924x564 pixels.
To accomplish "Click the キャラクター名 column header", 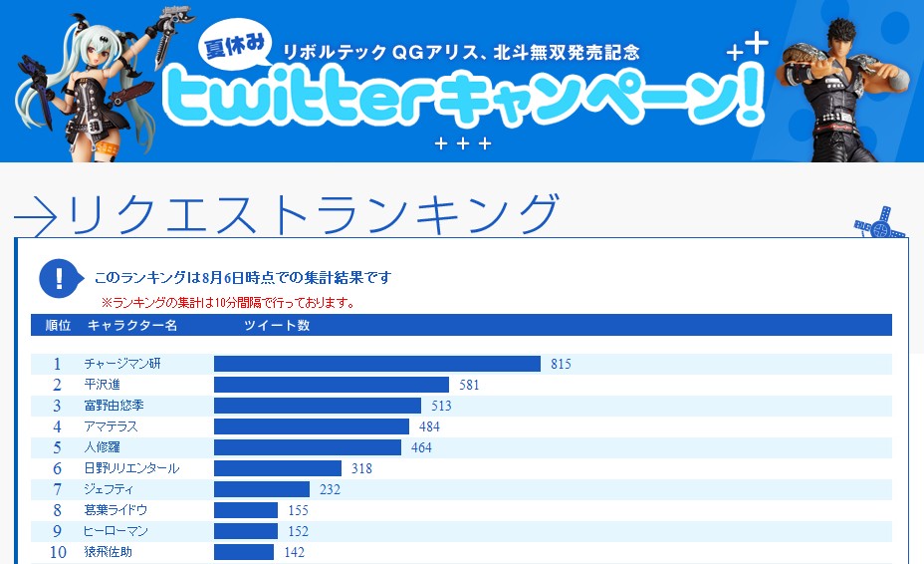I will [132, 326].
